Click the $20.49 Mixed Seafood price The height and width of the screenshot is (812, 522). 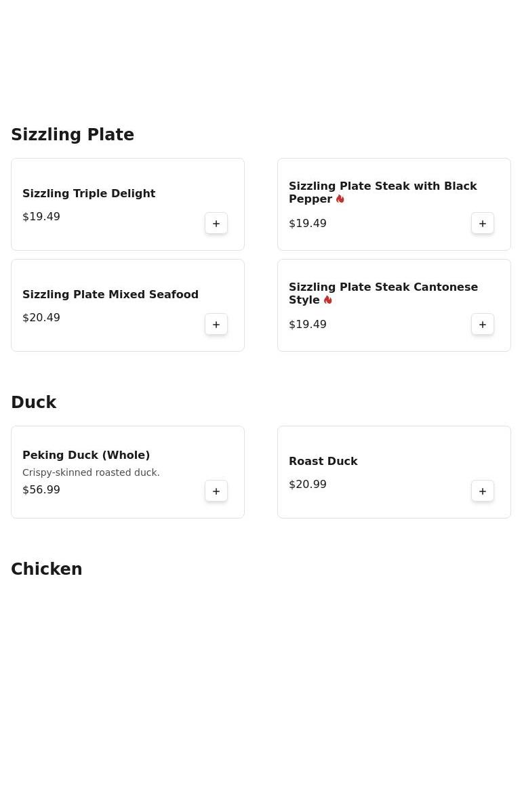tap(41, 318)
